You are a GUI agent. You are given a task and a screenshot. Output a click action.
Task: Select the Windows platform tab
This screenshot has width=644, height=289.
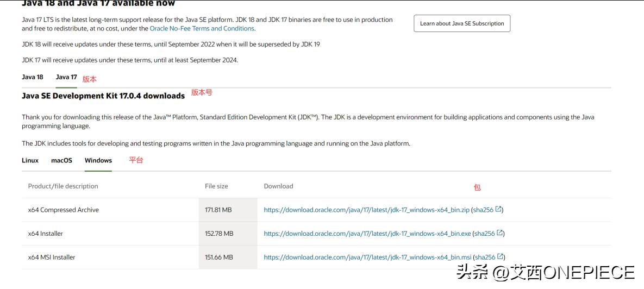click(98, 160)
